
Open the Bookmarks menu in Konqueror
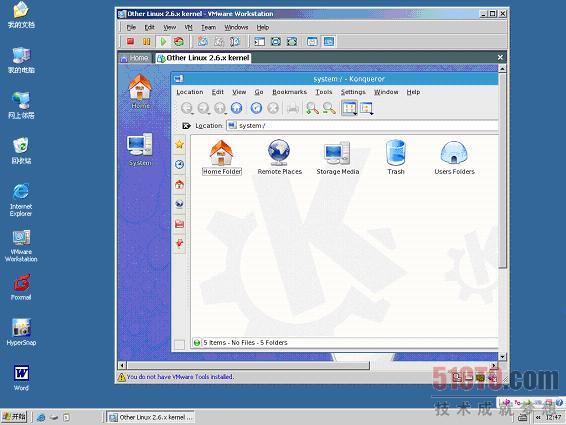289,92
